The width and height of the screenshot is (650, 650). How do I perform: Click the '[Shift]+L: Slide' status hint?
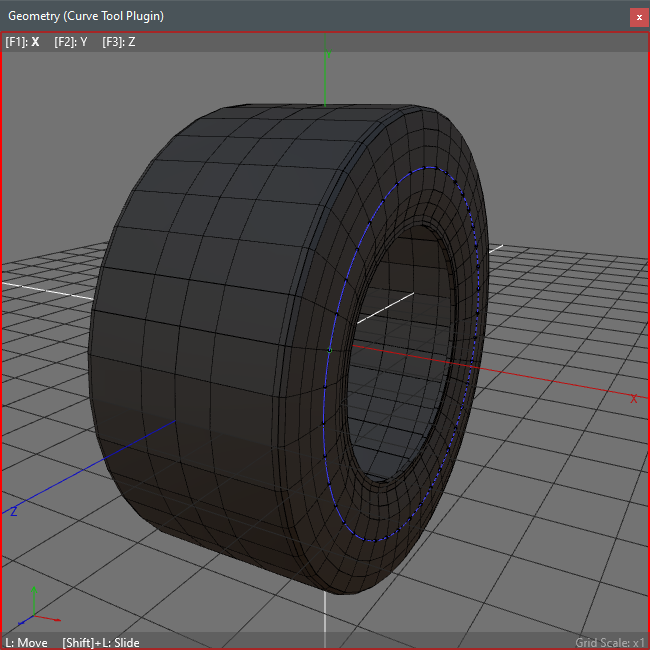(x=101, y=643)
